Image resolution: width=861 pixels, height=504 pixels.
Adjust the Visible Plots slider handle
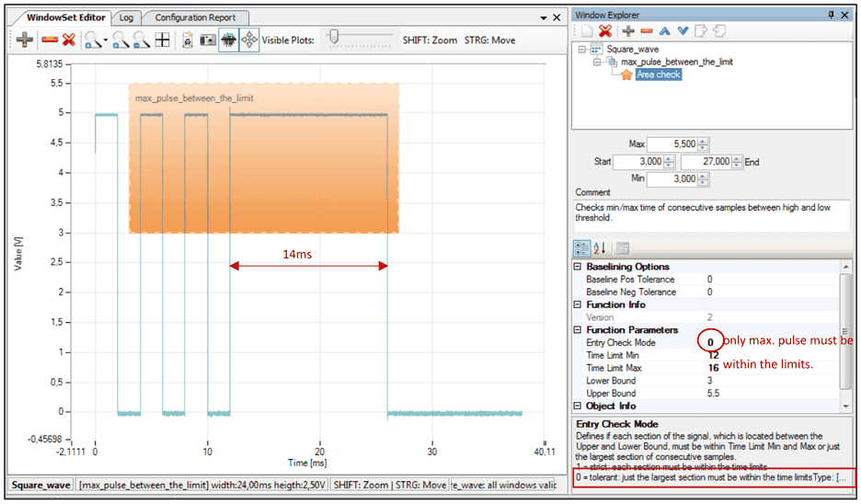click(x=333, y=37)
